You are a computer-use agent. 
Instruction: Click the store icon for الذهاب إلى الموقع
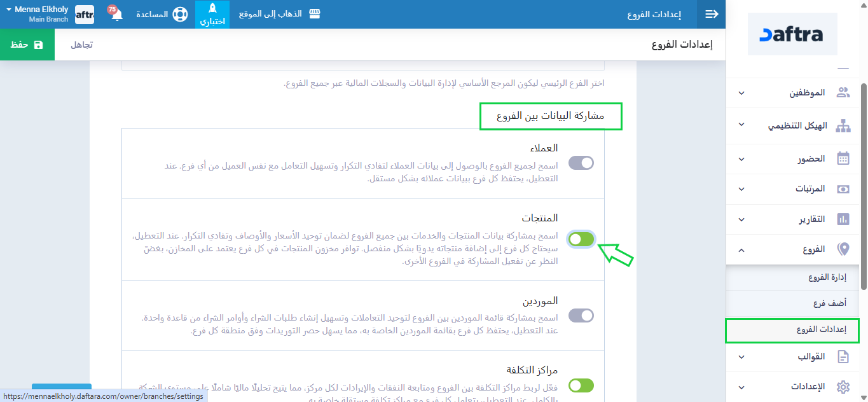click(x=313, y=14)
